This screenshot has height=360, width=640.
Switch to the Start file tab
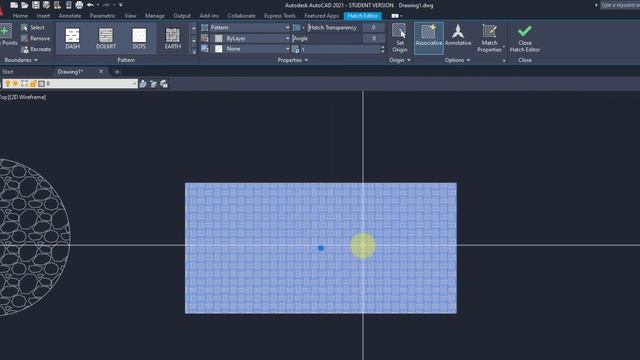click(x=8, y=72)
